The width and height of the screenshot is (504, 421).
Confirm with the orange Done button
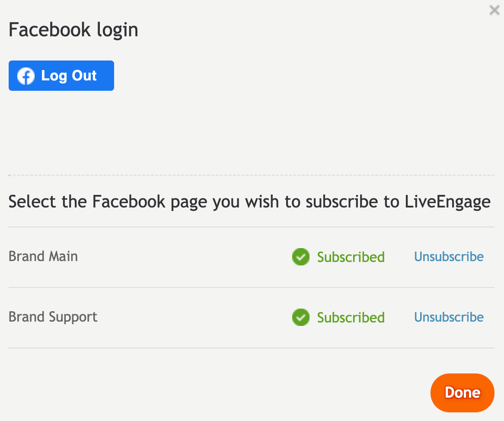pyautogui.click(x=462, y=393)
